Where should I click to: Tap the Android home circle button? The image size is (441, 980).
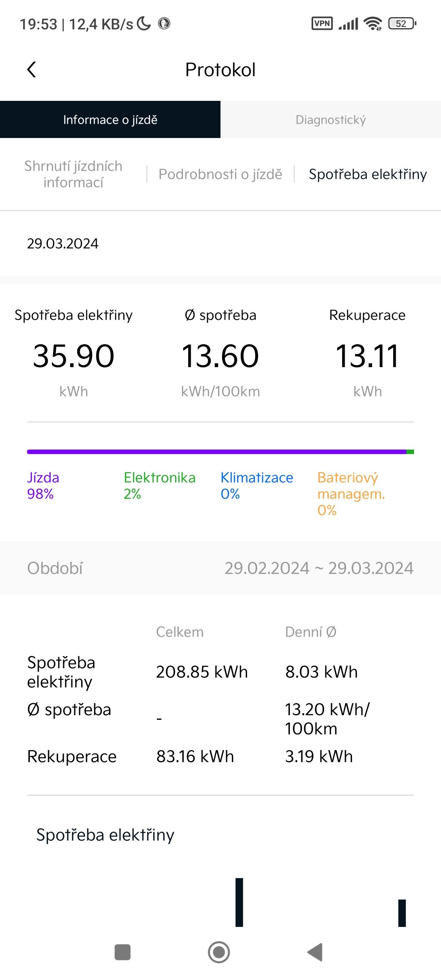219,952
